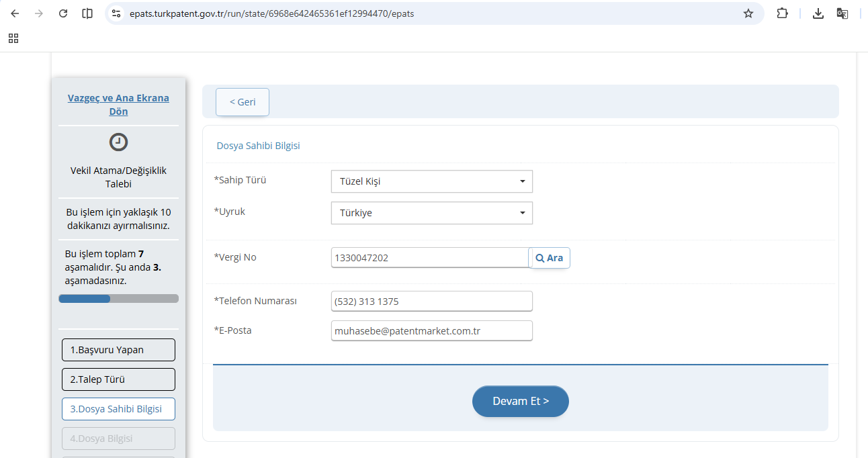Screen dimensions: 868x458
Task: Reload the page with refresh icon
Action: 63,13
